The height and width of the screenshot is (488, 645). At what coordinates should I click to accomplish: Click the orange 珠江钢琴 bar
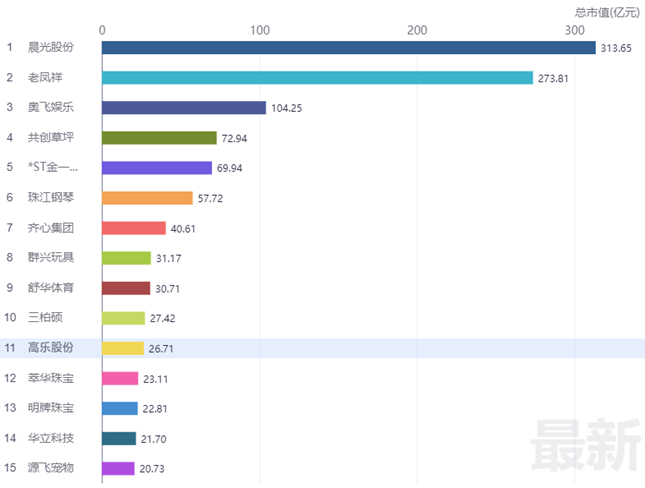147,198
